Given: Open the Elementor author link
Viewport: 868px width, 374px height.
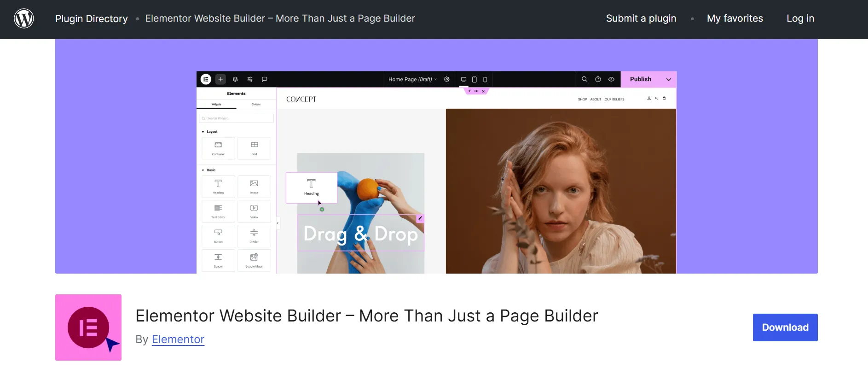Looking at the screenshot, I should [x=178, y=339].
